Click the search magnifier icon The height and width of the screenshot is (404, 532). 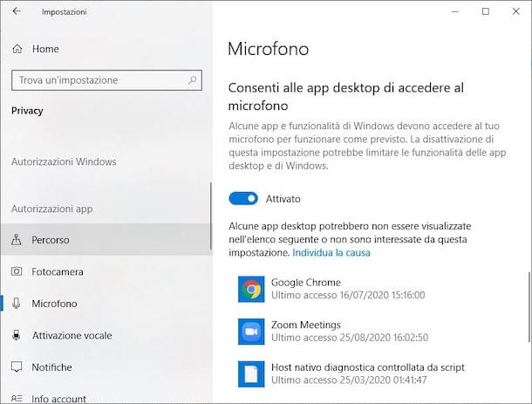[x=193, y=80]
